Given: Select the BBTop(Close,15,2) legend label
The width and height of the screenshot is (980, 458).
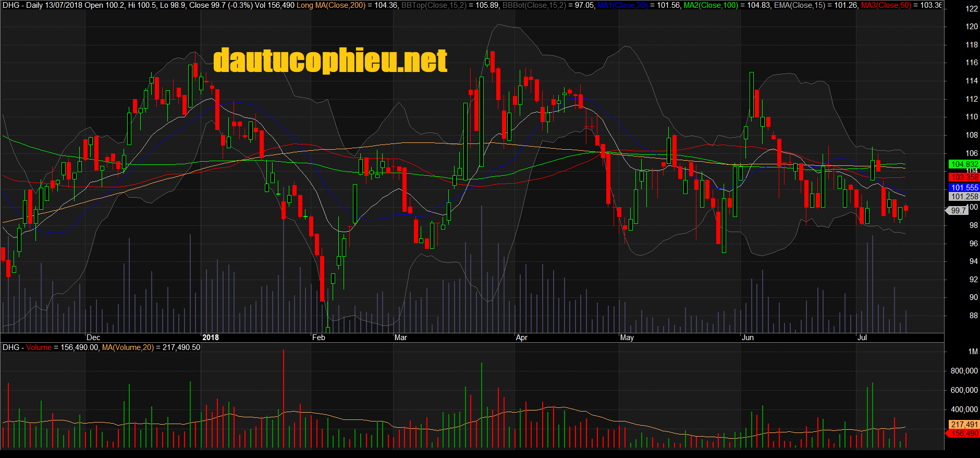Looking at the screenshot, I should (434, 5).
